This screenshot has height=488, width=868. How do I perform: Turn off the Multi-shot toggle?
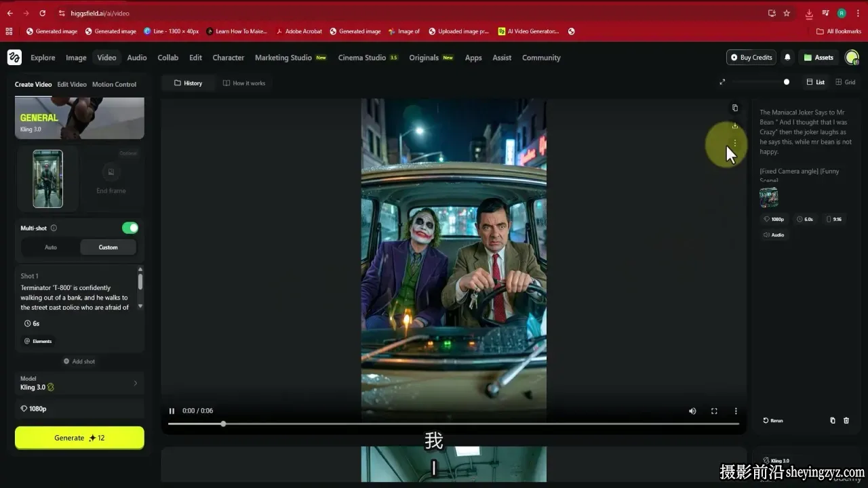click(x=130, y=228)
